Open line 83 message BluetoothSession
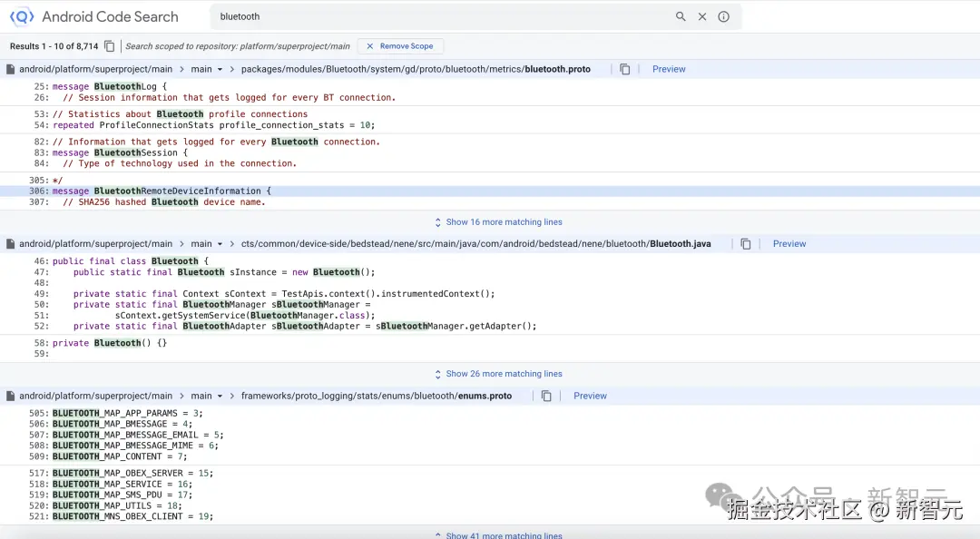The height and width of the screenshot is (539, 980). 120,152
